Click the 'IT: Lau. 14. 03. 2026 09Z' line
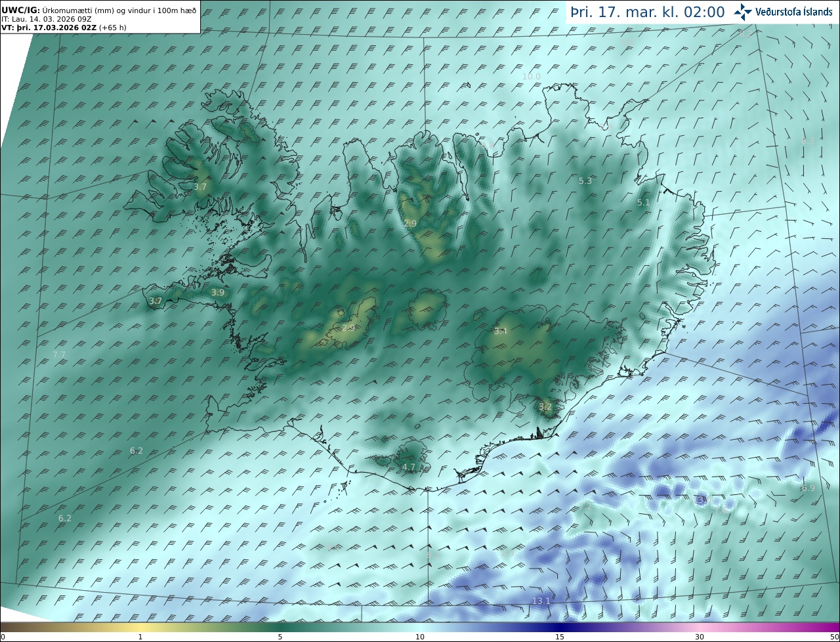The width and height of the screenshot is (840, 642). click(x=47, y=19)
